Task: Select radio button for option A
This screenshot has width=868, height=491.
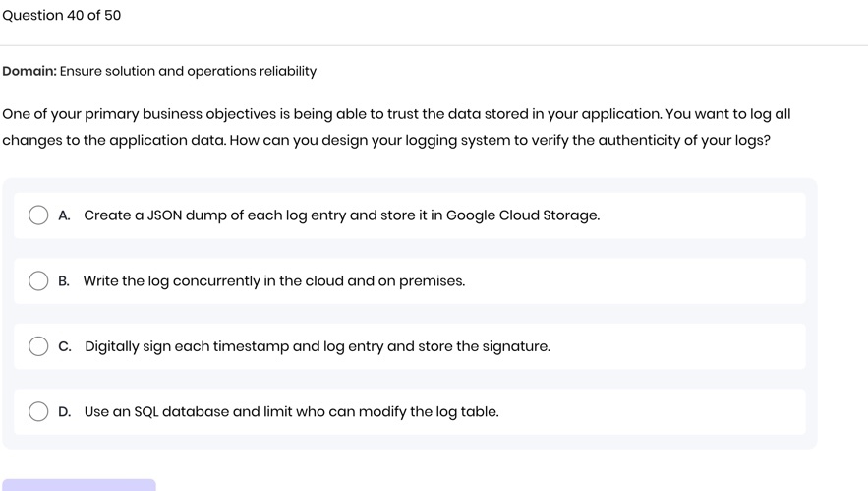Action: tap(38, 215)
